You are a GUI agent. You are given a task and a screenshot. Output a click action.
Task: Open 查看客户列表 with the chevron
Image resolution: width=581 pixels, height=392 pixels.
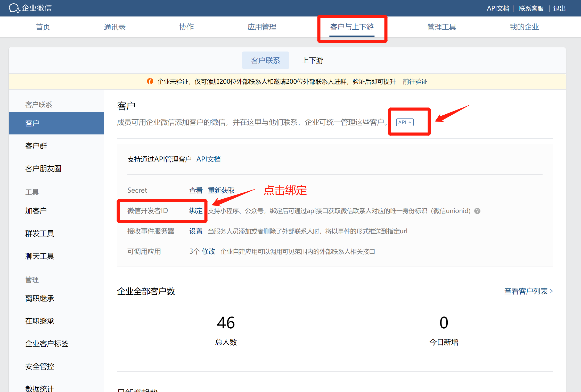pyautogui.click(x=528, y=291)
